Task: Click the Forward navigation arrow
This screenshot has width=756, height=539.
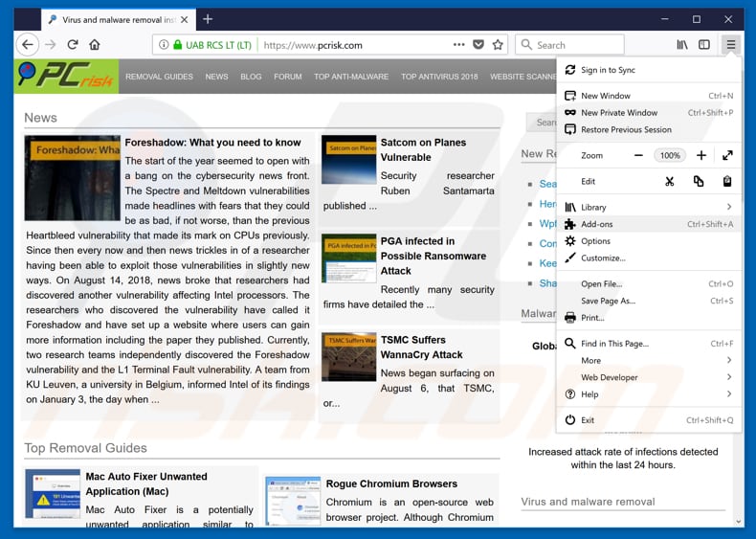Action: tap(51, 45)
